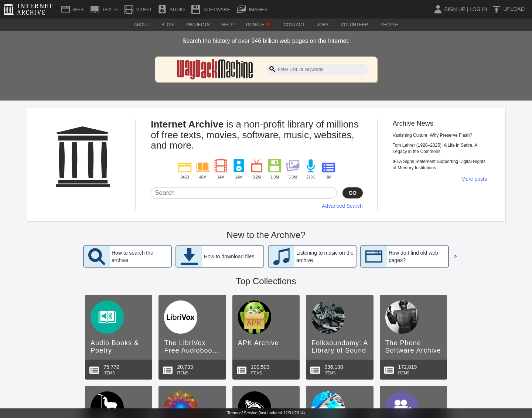Click the More posts link
The image size is (532, 418).
(x=474, y=179)
